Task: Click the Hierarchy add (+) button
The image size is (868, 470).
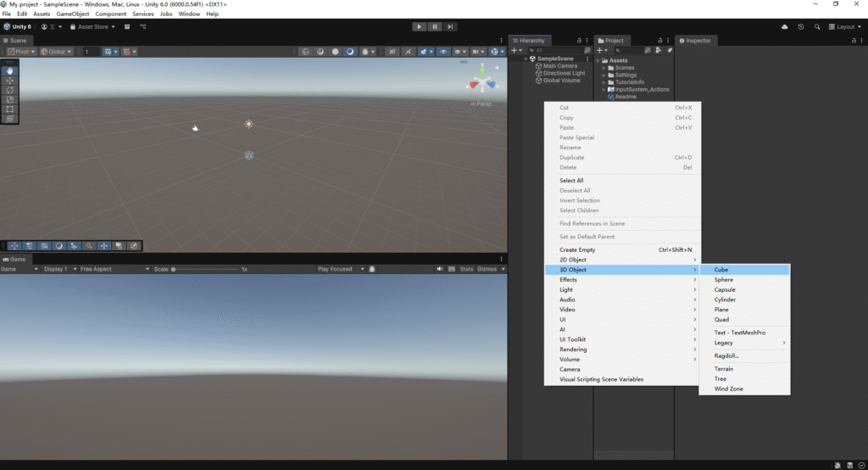Action: (516, 50)
